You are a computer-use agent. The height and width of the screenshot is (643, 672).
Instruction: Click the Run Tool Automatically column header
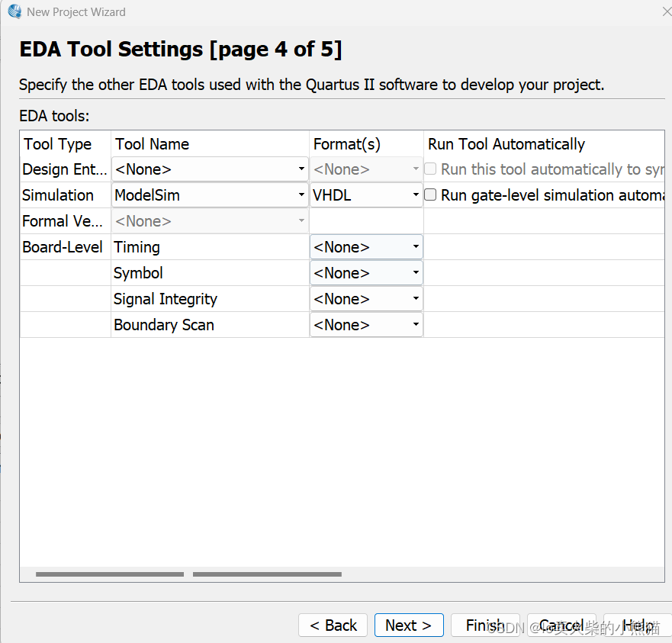pyautogui.click(x=506, y=144)
